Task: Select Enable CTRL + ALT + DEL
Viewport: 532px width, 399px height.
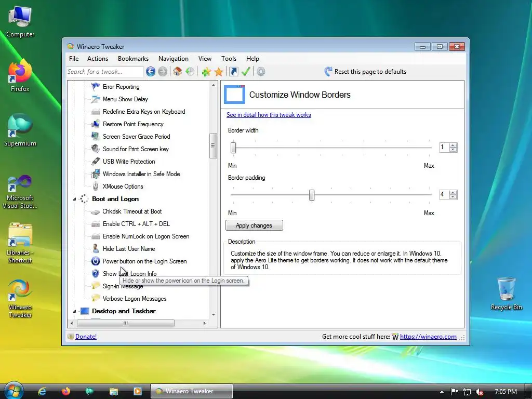Action: (x=136, y=224)
